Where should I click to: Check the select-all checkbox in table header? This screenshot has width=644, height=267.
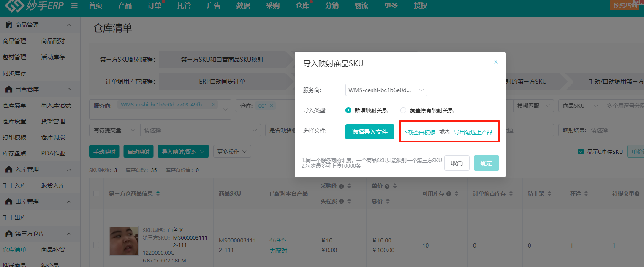click(96, 193)
